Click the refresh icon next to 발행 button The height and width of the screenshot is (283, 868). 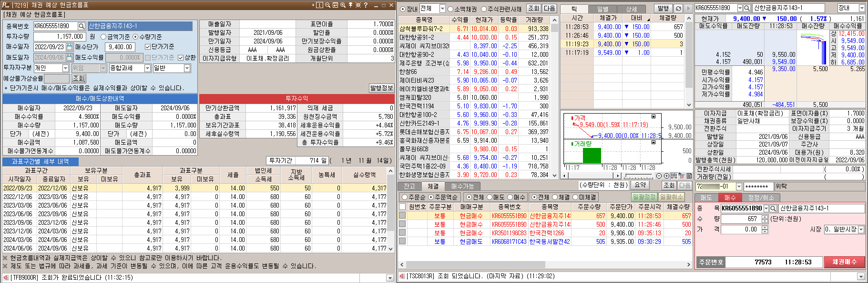click(678, 8)
